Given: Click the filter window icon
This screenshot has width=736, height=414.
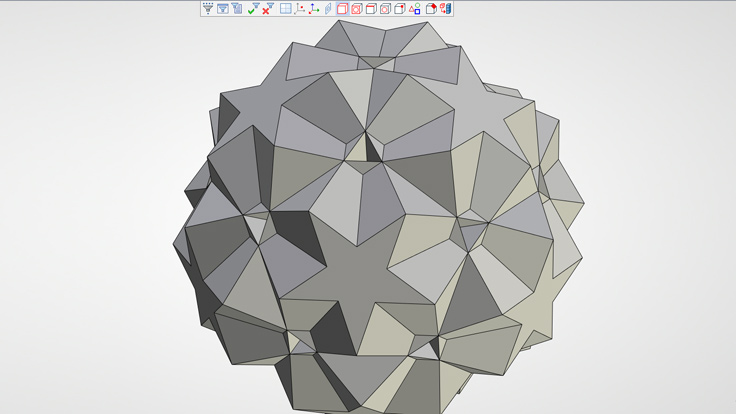Looking at the screenshot, I should point(222,8).
